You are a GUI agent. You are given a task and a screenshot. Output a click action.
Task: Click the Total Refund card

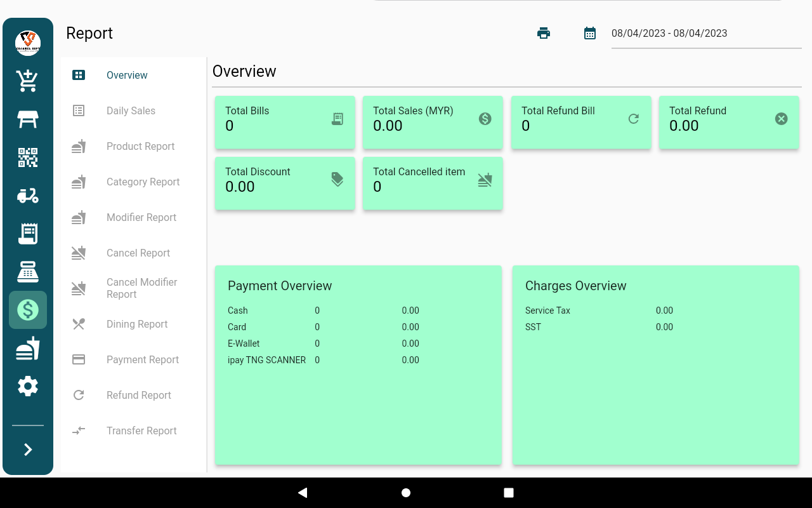coord(729,123)
